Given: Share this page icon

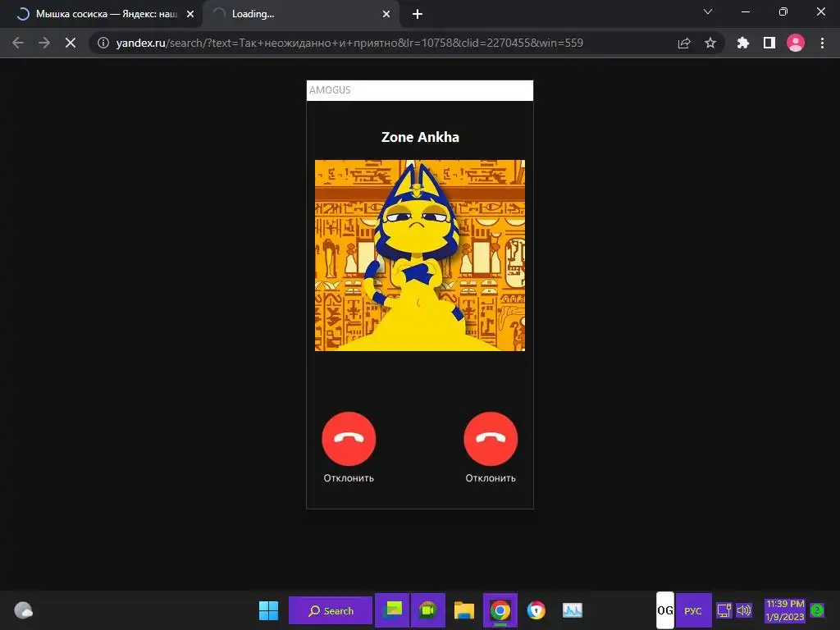Looking at the screenshot, I should [684, 43].
